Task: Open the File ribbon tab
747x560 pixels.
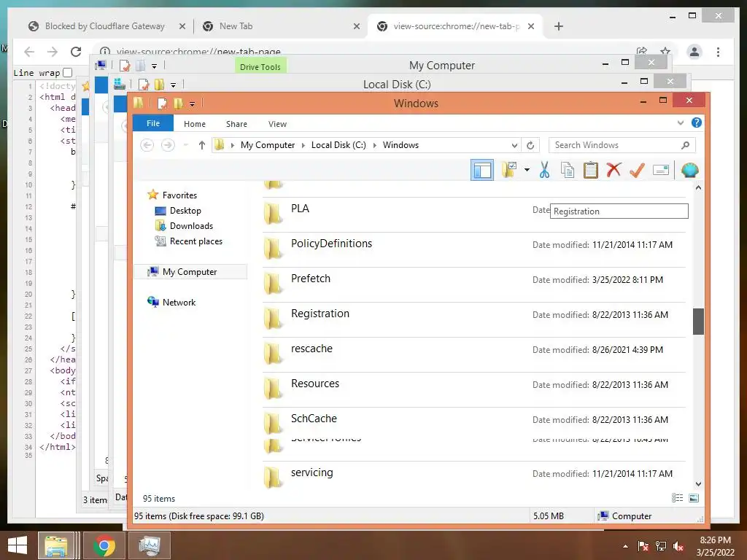Action: pyautogui.click(x=153, y=123)
